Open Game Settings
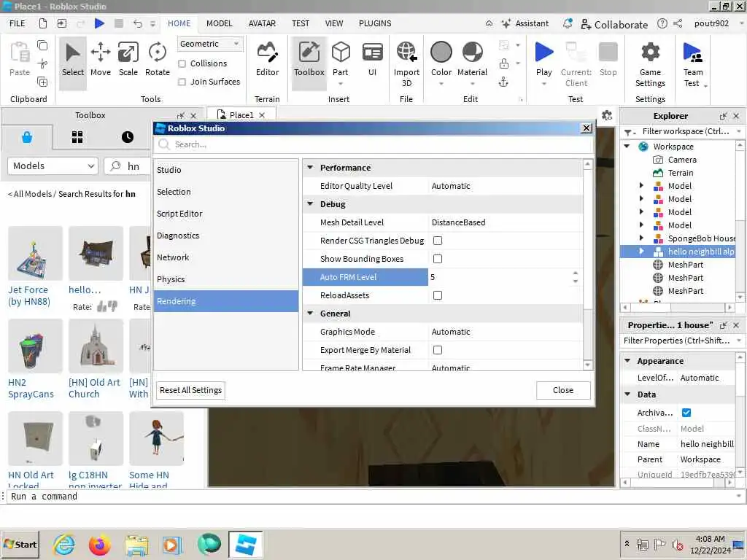747x560 pixels. (650, 64)
